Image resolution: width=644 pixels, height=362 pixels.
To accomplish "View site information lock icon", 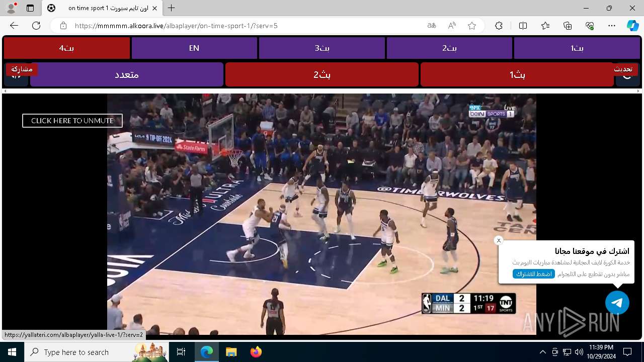I will 63,26.
